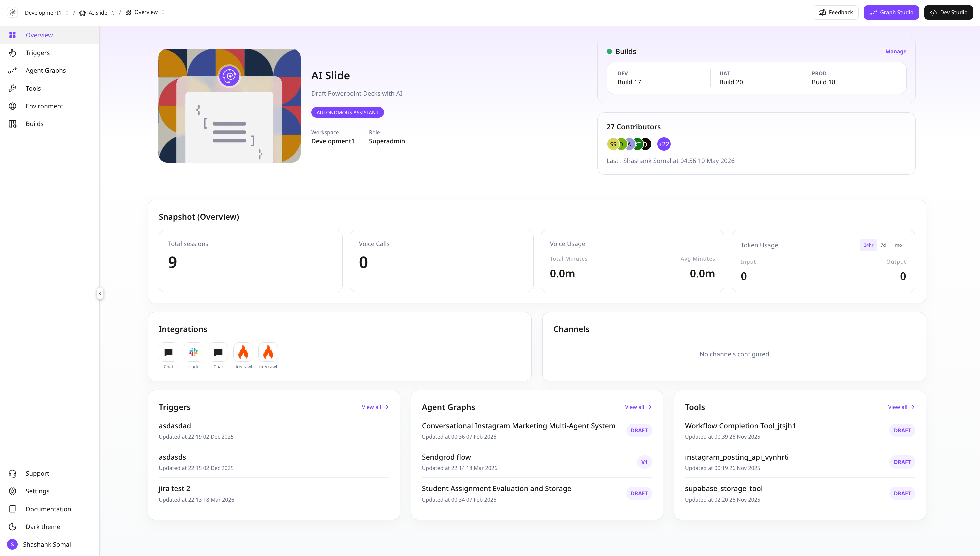The height and width of the screenshot is (556, 980).
Task: Click the Tools wrench icon in the sidebar
Action: (13, 88)
